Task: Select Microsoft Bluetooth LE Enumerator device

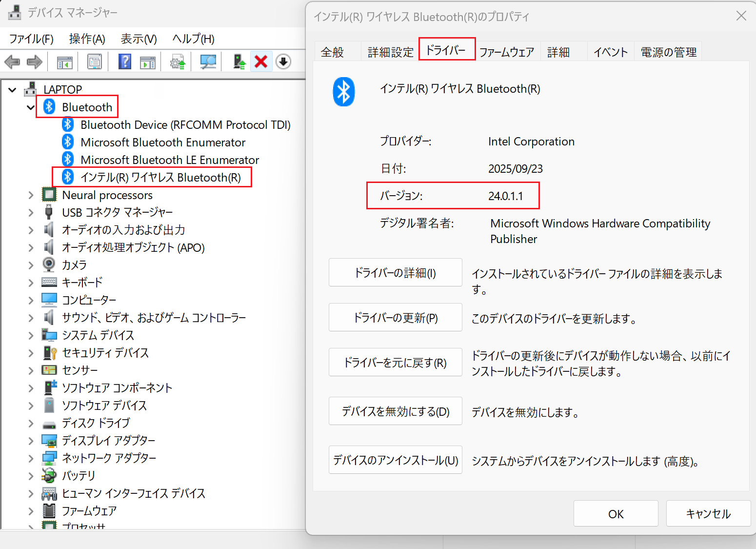Action: [x=170, y=160]
